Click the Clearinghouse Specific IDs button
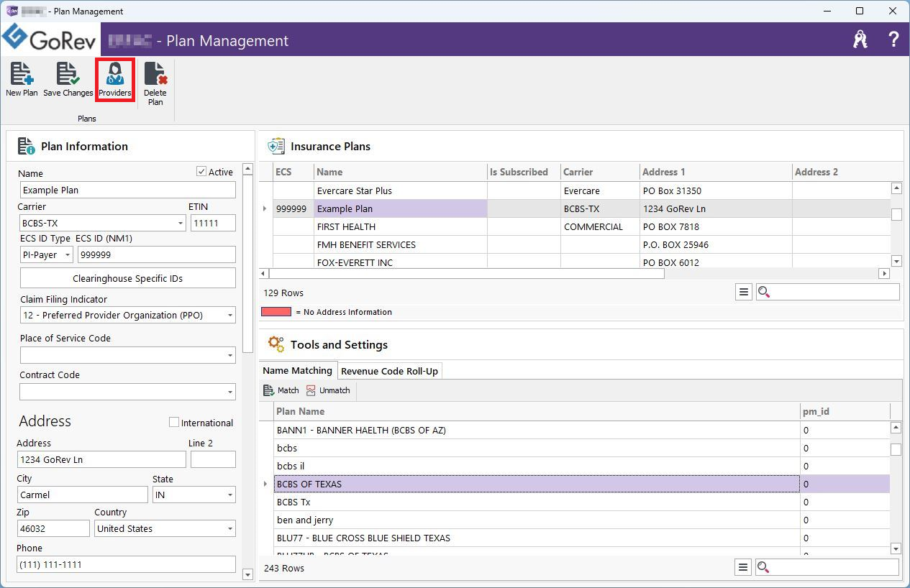The image size is (910, 588). click(x=128, y=278)
